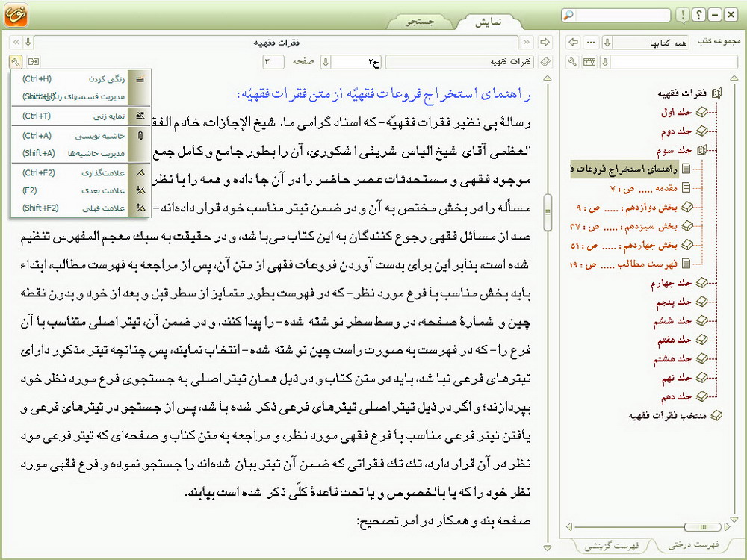Select the جلد نهم tree item
Viewport: 747px width, 560px height.
tap(677, 378)
